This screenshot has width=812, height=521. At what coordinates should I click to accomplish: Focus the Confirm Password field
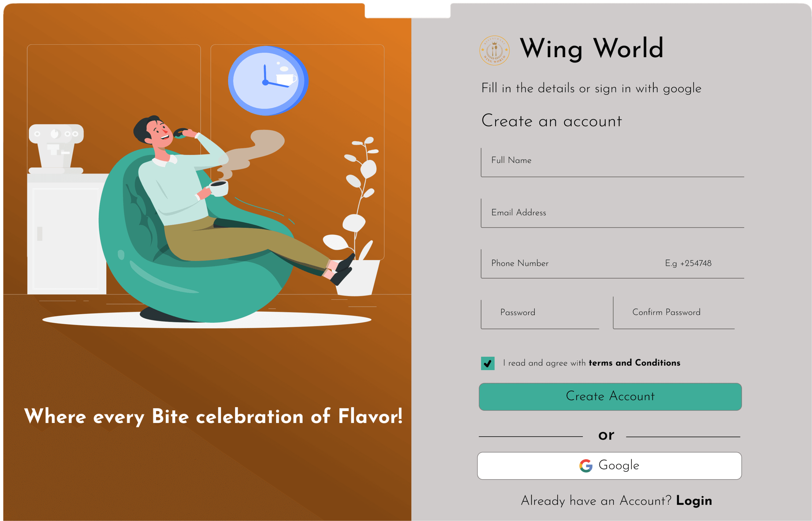coord(674,313)
